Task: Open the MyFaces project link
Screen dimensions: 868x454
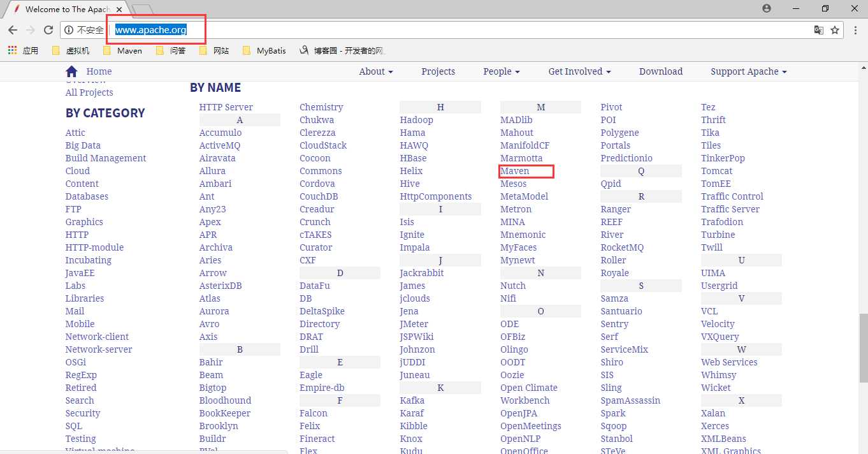Action: click(519, 247)
